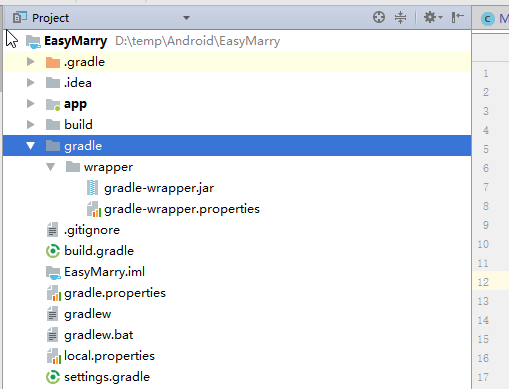
Task: Select the wrapper folder name
Action: 108,167
